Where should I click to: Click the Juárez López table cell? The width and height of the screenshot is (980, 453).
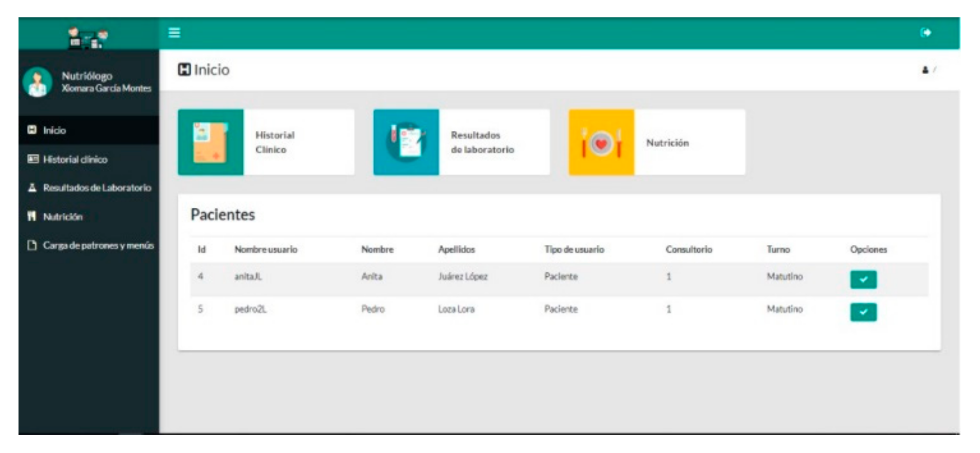tap(463, 277)
